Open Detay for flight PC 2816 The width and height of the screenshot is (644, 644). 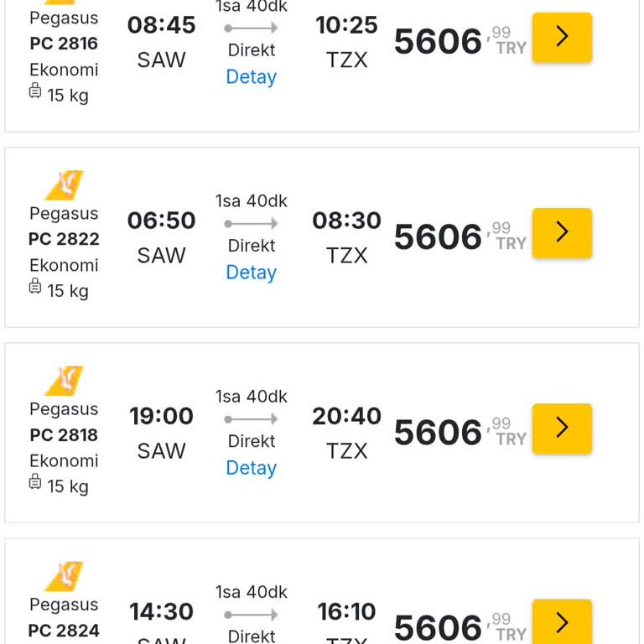point(252,77)
